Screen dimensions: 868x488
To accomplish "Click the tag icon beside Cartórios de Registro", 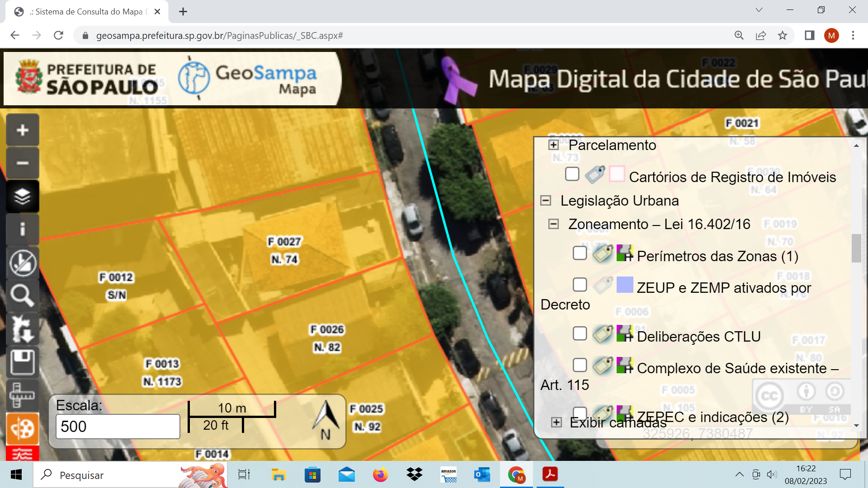I will coord(595,174).
